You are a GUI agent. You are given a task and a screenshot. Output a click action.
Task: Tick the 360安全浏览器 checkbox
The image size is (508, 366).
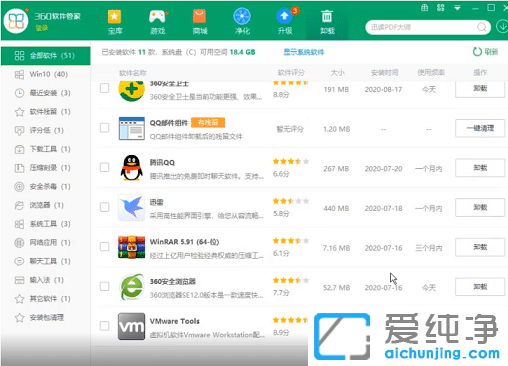coord(105,286)
